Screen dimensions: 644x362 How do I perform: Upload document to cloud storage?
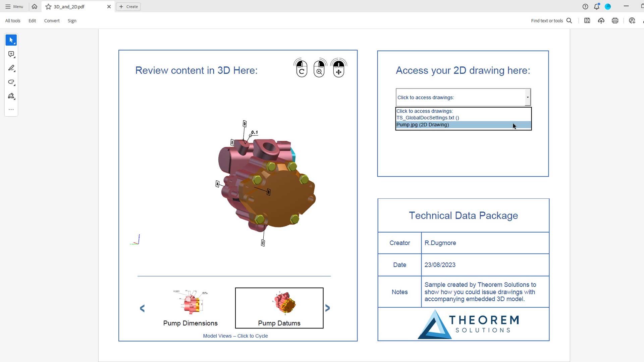coord(601,20)
